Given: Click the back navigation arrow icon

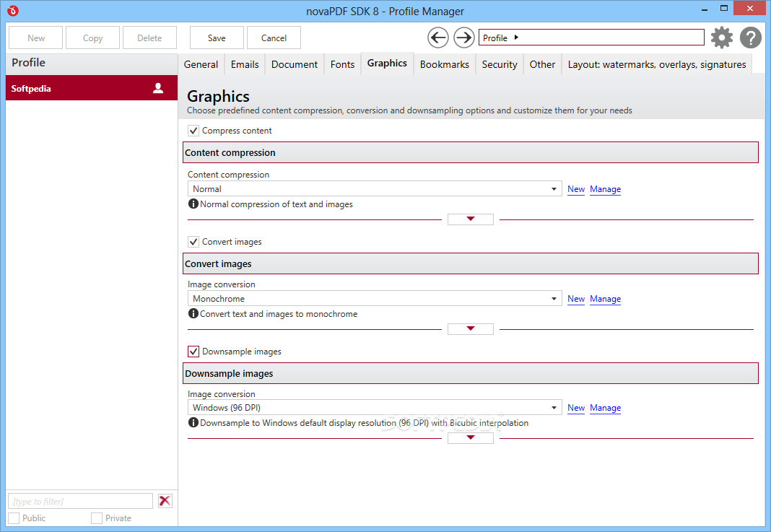Looking at the screenshot, I should pos(437,38).
